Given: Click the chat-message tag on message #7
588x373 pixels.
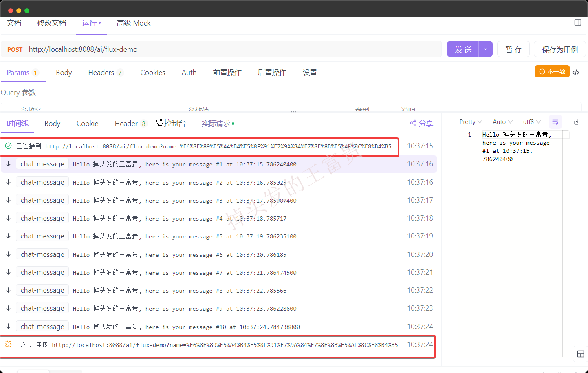Looking at the screenshot, I should [42, 272].
